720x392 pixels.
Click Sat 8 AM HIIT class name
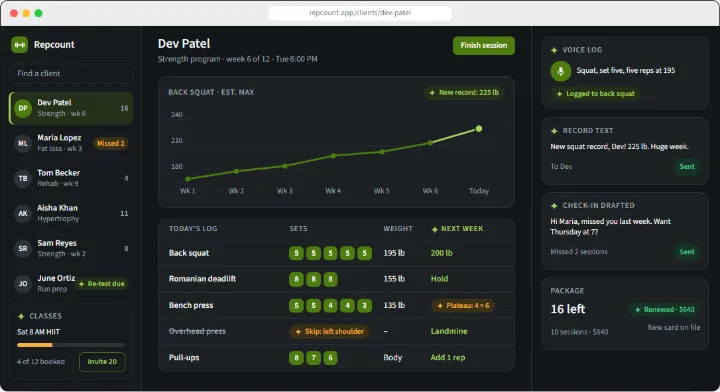(38, 332)
